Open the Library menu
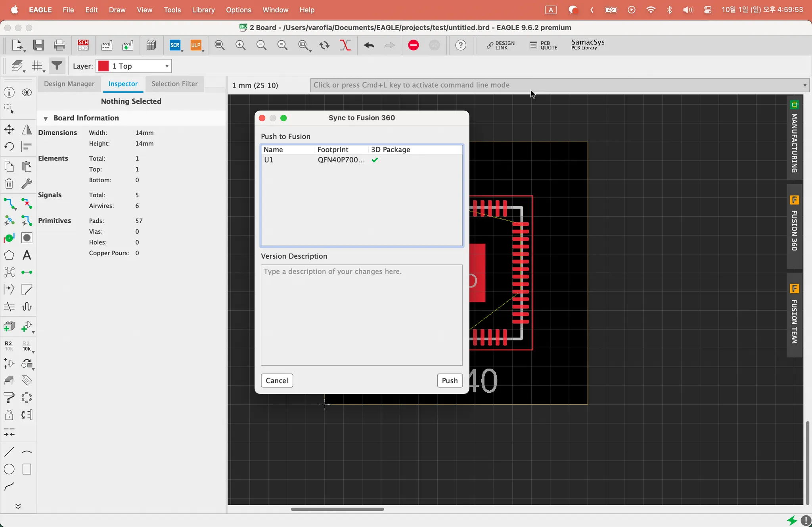 click(203, 10)
